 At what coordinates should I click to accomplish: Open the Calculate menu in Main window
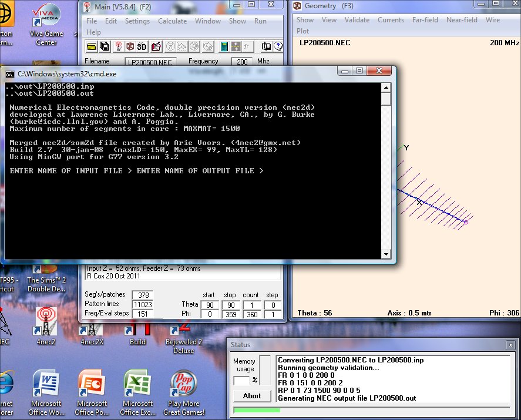coord(172,21)
